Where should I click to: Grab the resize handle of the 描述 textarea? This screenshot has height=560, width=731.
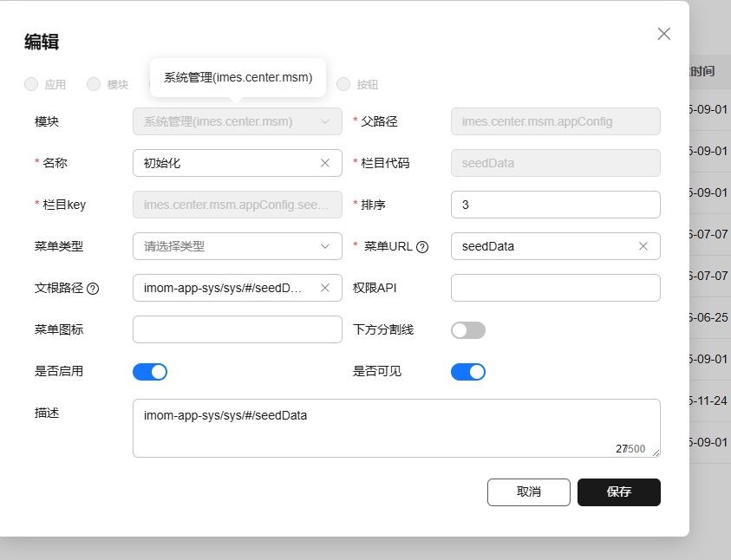pyautogui.click(x=656, y=453)
